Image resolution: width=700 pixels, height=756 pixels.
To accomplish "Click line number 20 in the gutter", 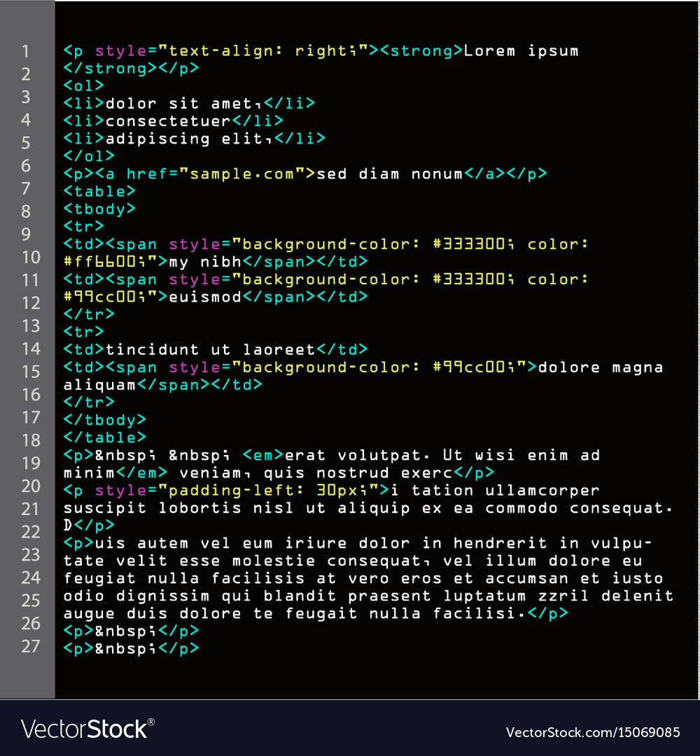I will pos(31,486).
